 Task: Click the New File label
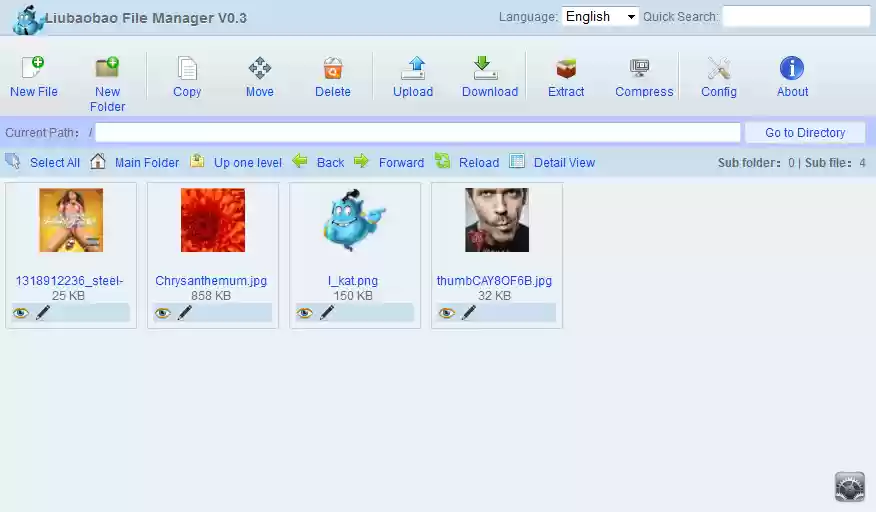(x=34, y=92)
